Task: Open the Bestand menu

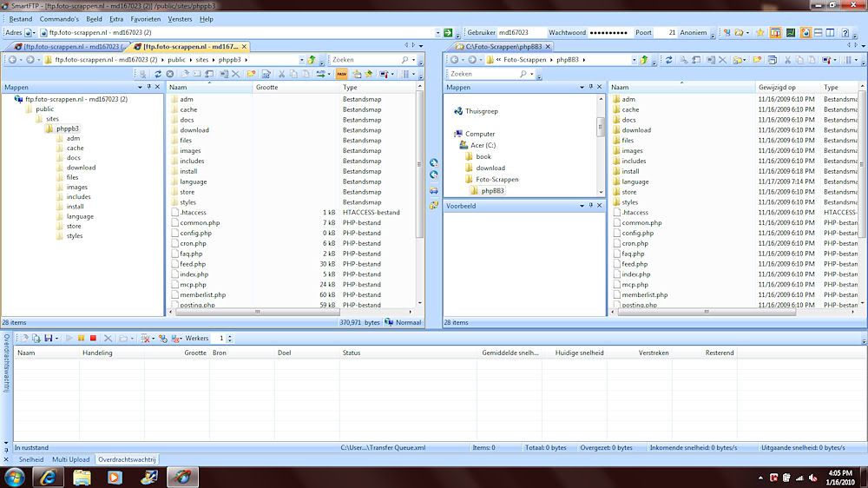Action: click(x=21, y=19)
